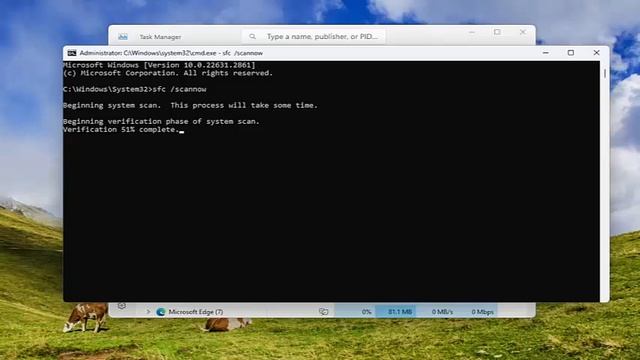Expand the Microsoft Edge (7) process row
640x360 pixels.
[x=148, y=312]
